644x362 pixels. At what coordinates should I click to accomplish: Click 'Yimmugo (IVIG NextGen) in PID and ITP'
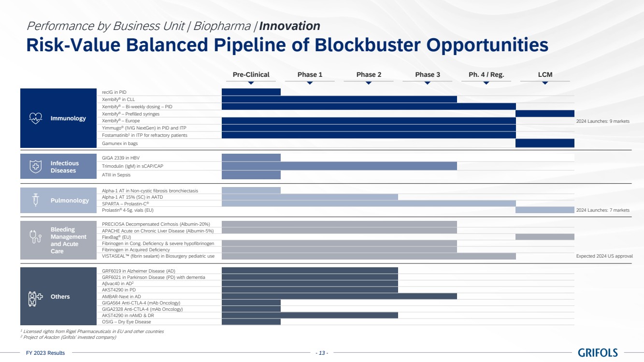pos(144,128)
